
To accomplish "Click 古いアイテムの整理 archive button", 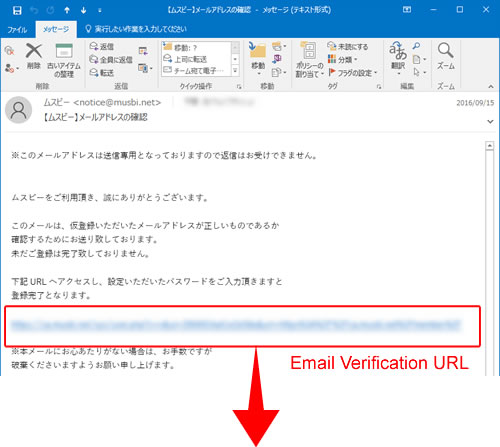I will coord(64,60).
